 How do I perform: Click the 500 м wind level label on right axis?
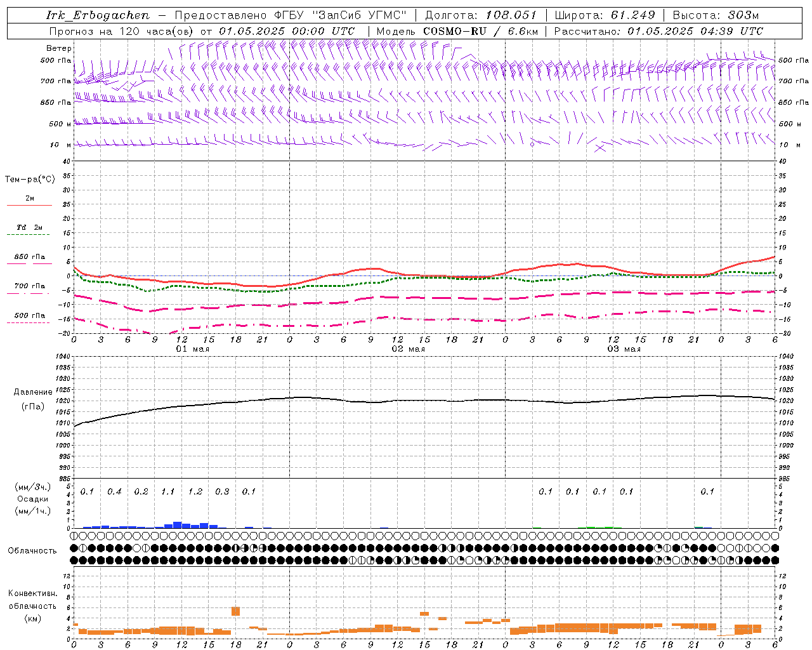point(789,124)
